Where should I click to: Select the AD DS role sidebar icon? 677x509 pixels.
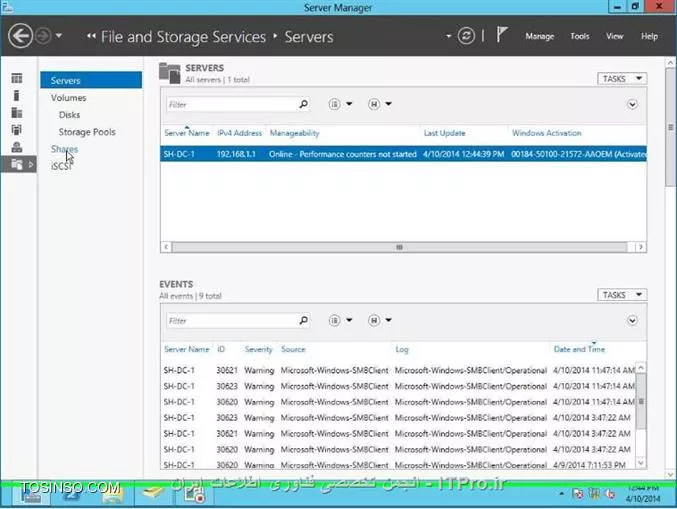(17, 130)
